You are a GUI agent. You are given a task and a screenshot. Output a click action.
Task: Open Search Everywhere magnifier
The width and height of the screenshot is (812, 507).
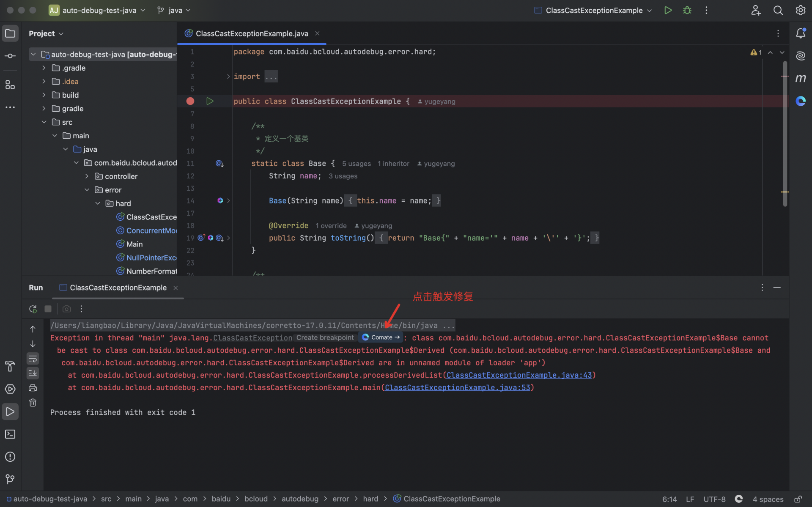[x=778, y=10]
